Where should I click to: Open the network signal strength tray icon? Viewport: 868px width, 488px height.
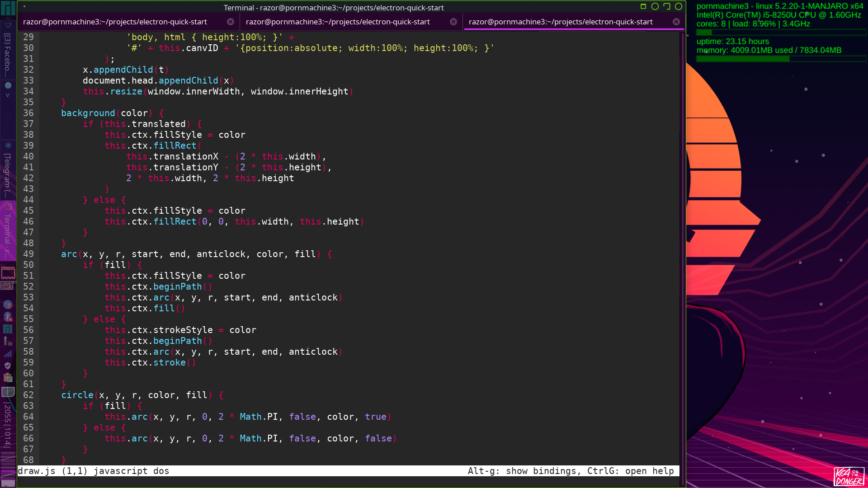point(8,353)
